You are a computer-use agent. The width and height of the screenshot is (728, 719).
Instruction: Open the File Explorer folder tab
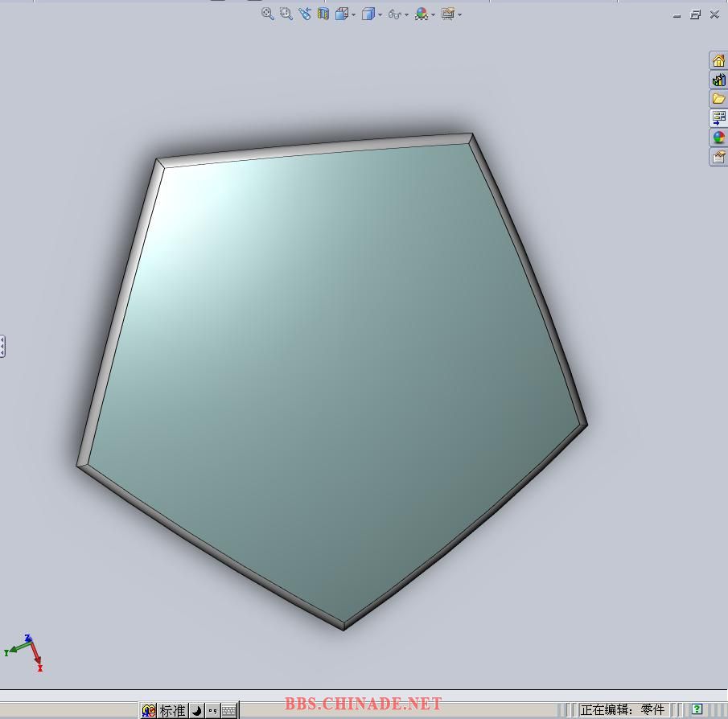718,99
